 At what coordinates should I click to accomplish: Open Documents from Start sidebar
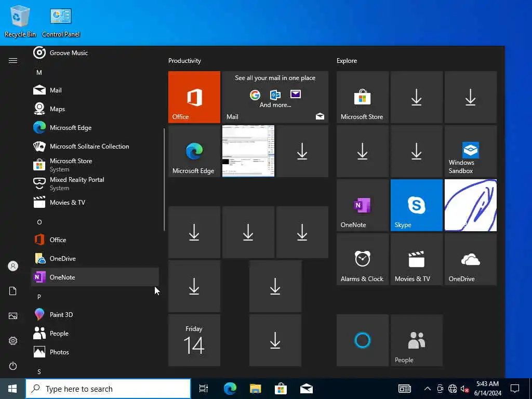click(13, 291)
